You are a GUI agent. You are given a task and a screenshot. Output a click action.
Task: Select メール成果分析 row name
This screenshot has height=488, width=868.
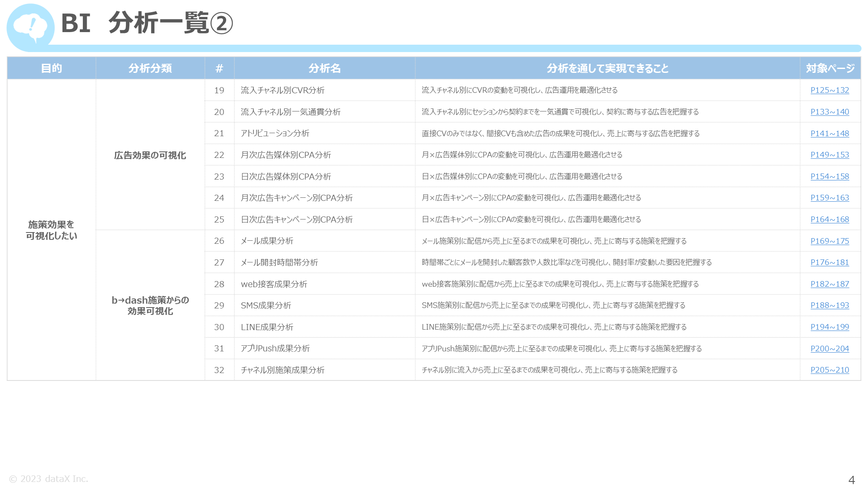267,241
